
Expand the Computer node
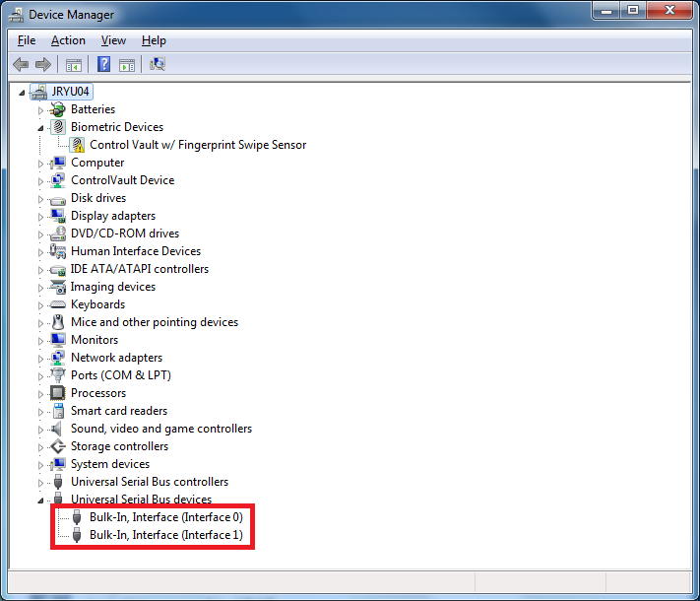coord(40,164)
